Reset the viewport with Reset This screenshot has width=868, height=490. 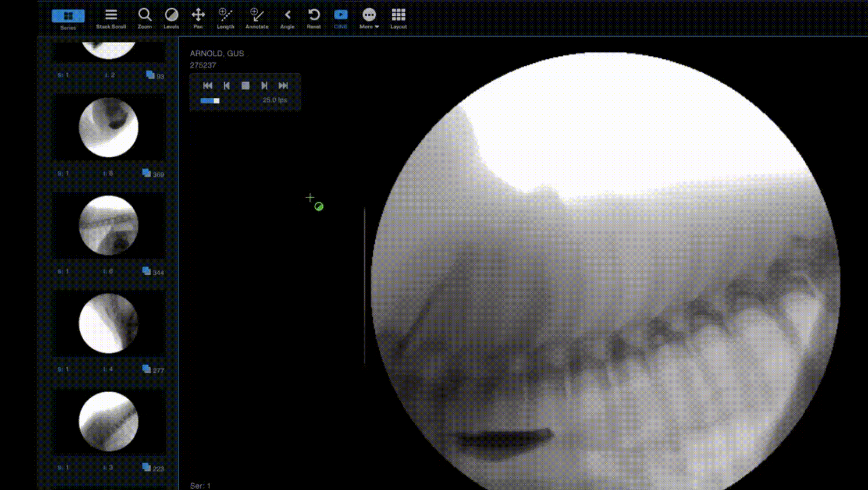pyautogui.click(x=314, y=19)
